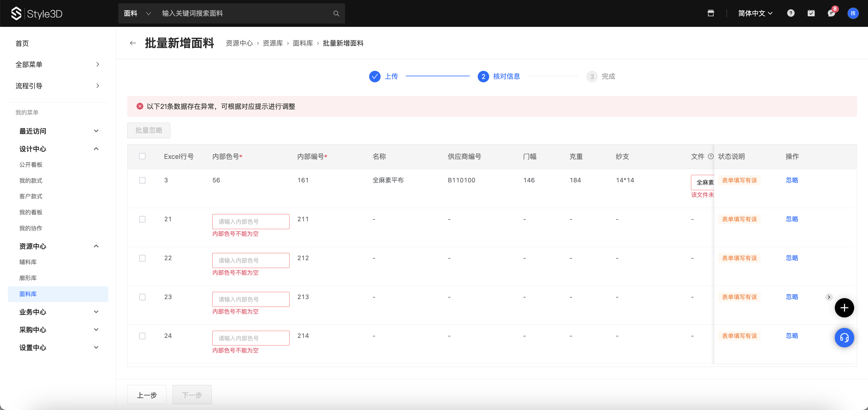Click the search magnifier icon
The width and height of the screenshot is (868, 410).
pyautogui.click(x=336, y=14)
